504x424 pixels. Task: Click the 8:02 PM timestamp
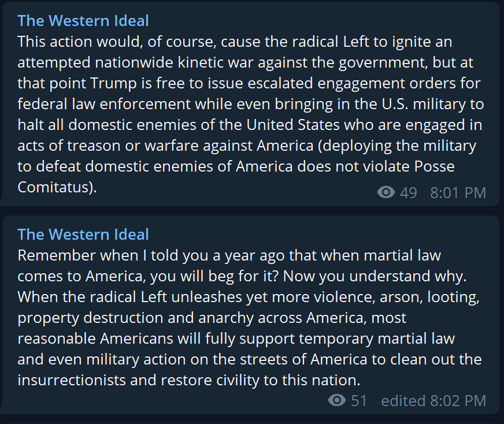[x=458, y=401]
